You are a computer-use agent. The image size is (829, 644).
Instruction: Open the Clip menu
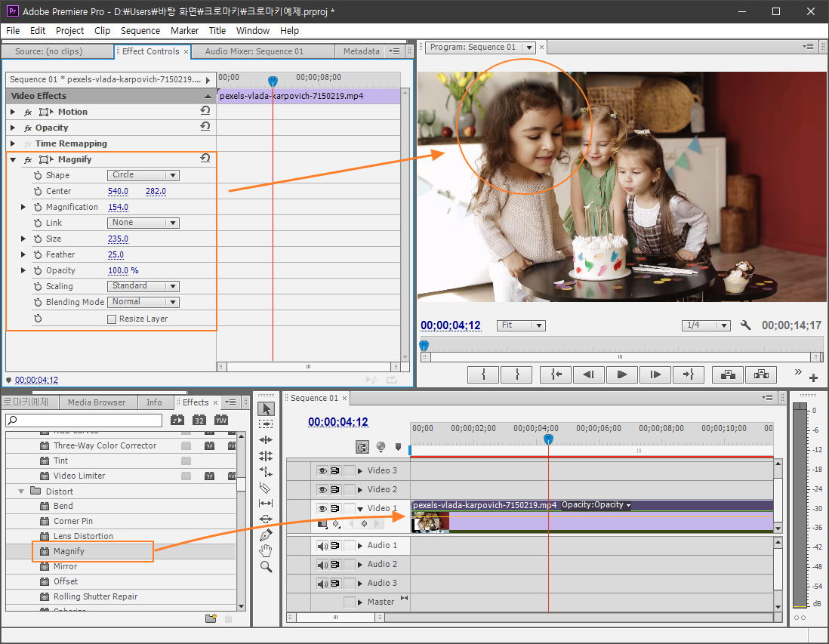click(102, 31)
